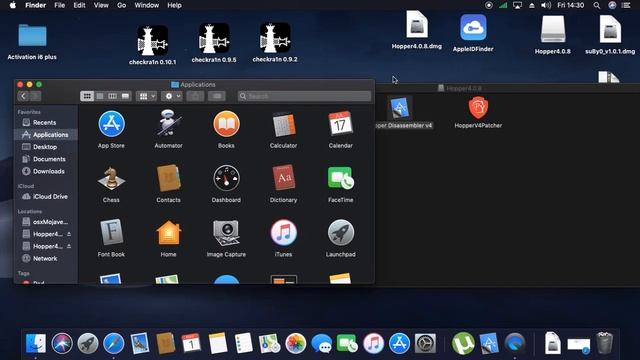The image size is (640, 360).
Task: Select the Font Book app icon
Action: (111, 232)
